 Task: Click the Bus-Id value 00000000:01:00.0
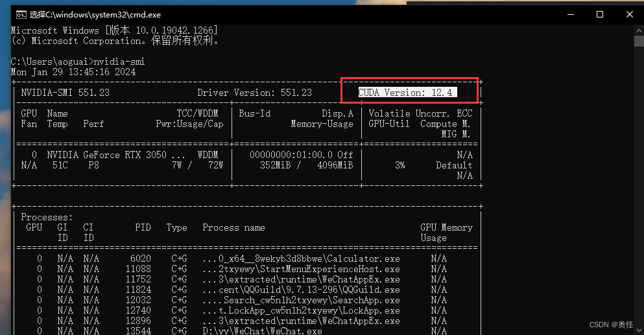pos(291,155)
